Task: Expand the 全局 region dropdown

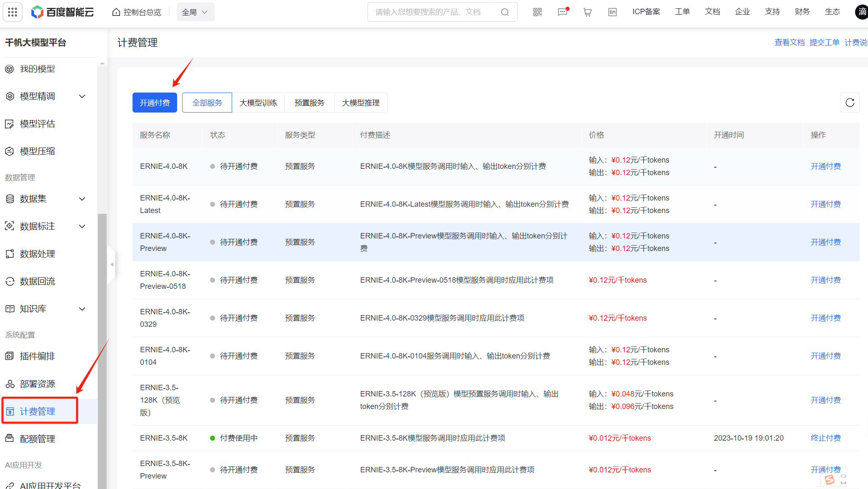Action: [195, 12]
